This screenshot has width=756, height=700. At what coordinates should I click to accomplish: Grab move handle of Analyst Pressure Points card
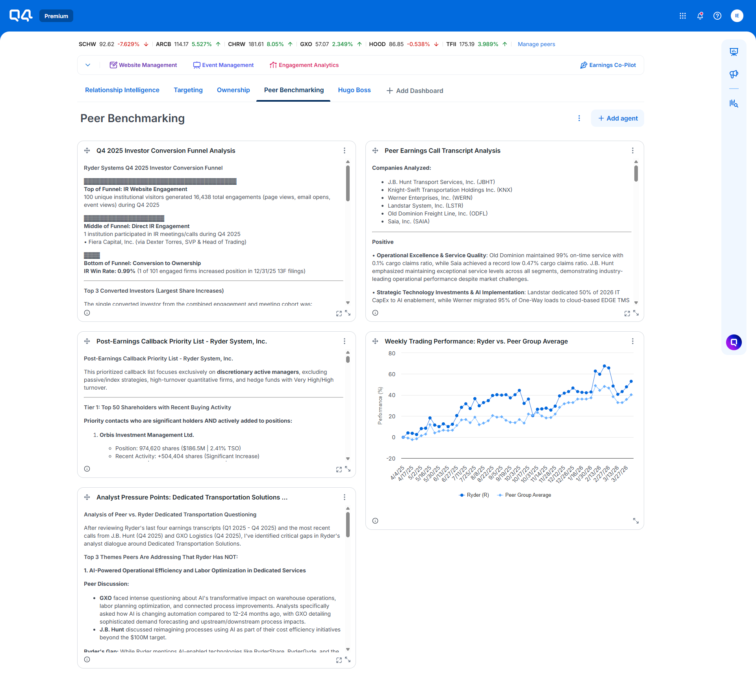(87, 497)
